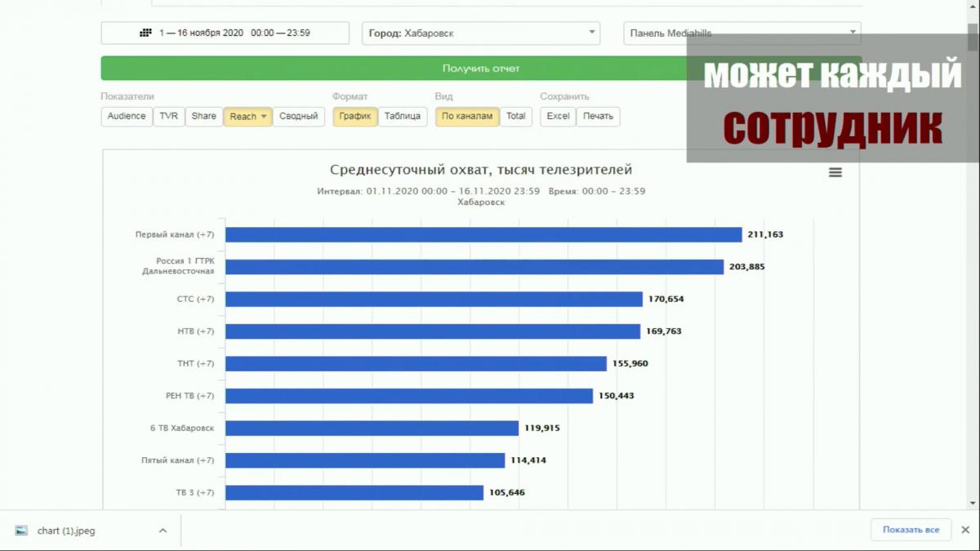Expand the Reach metric dropdown arrow
Image resolution: width=980 pixels, height=551 pixels.
(x=264, y=117)
